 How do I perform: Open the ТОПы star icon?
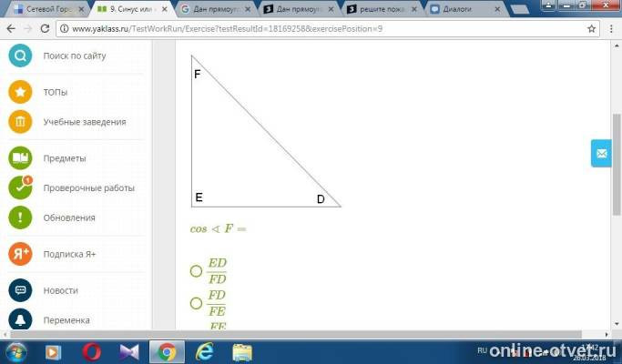pyautogui.click(x=20, y=92)
